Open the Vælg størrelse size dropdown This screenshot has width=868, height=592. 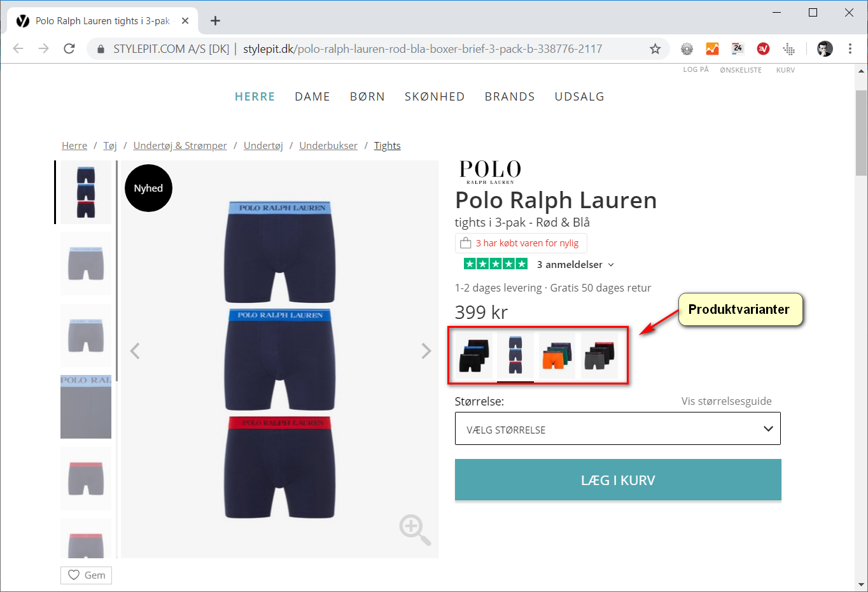tap(617, 428)
